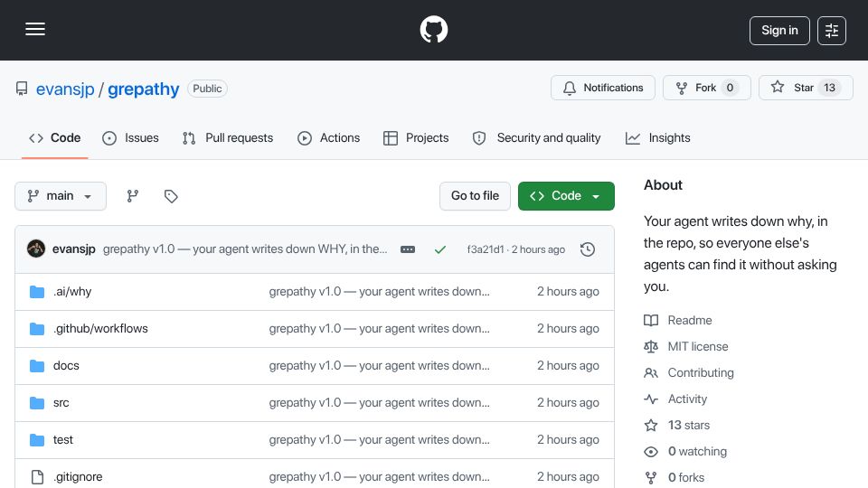
Task: Click the Notifications bell button
Action: click(603, 88)
